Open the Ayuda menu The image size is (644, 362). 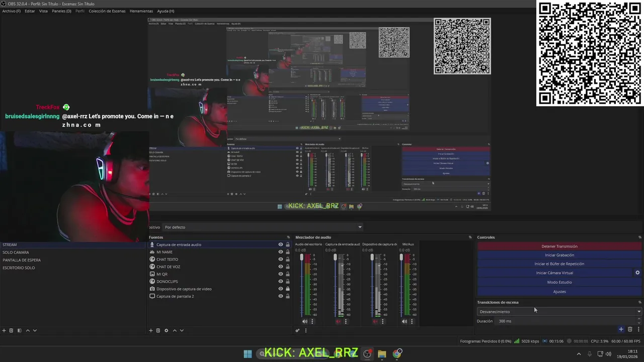(x=166, y=11)
